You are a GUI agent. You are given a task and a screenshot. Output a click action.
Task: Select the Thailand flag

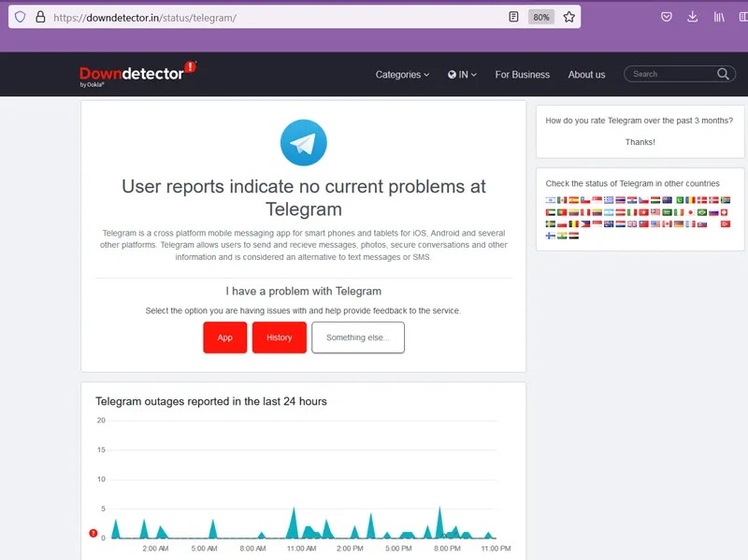tap(621, 200)
